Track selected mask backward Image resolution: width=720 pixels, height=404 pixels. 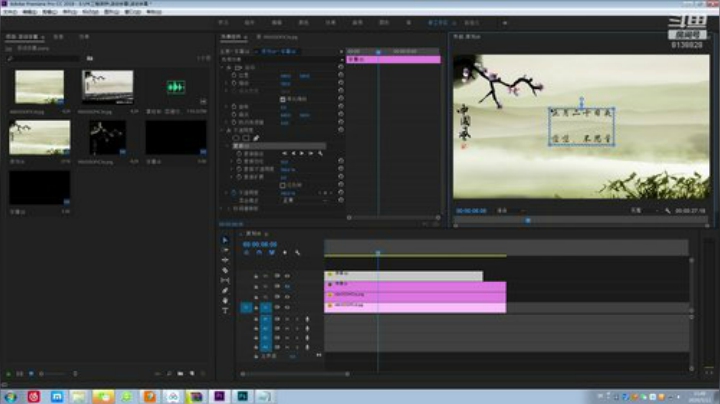[x=293, y=153]
